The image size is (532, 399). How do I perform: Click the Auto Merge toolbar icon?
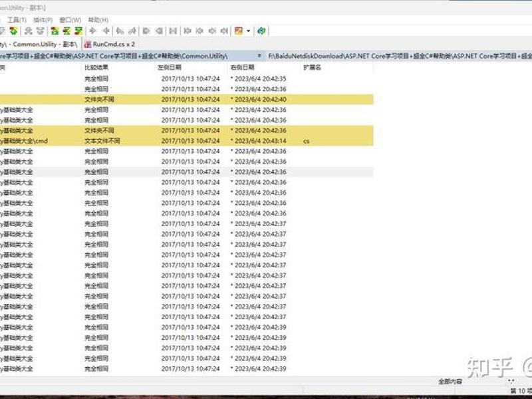[173, 31]
